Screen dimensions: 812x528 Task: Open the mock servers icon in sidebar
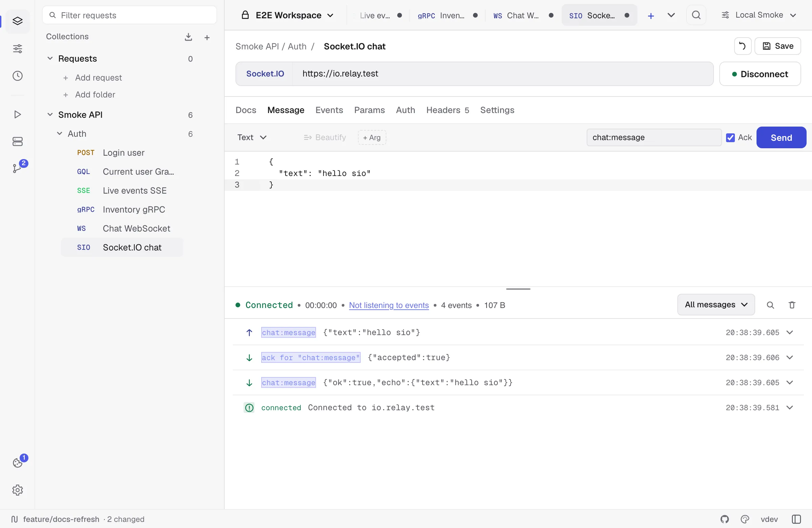tap(17, 141)
